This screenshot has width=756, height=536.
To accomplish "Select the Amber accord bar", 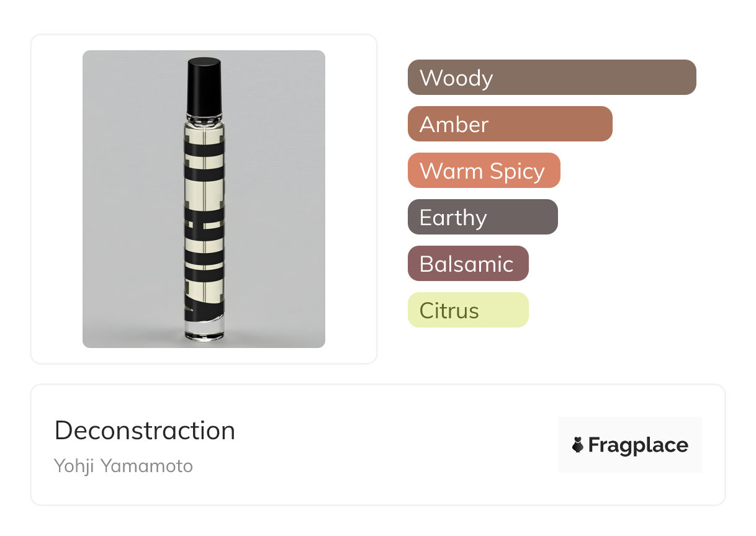I will click(x=510, y=124).
